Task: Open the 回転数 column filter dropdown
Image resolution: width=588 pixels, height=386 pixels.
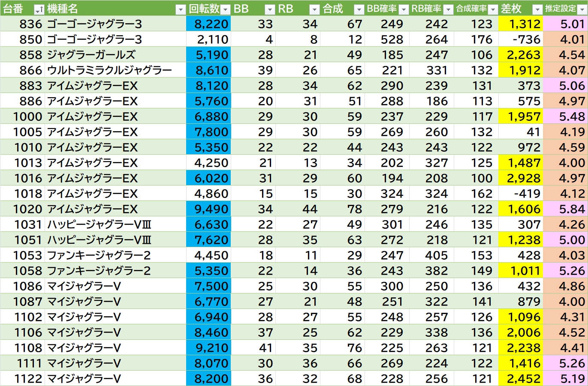Action: (x=225, y=9)
